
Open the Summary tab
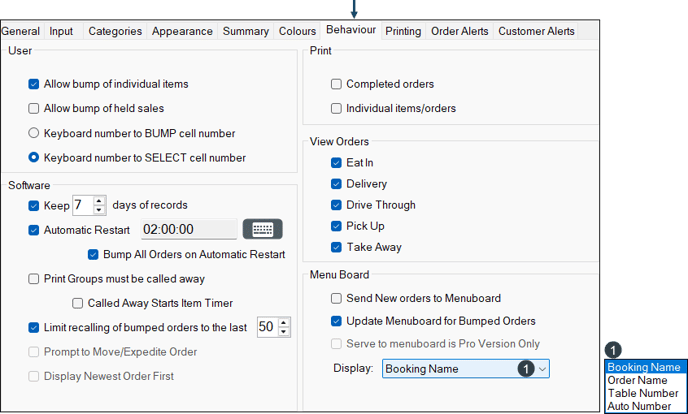click(246, 31)
